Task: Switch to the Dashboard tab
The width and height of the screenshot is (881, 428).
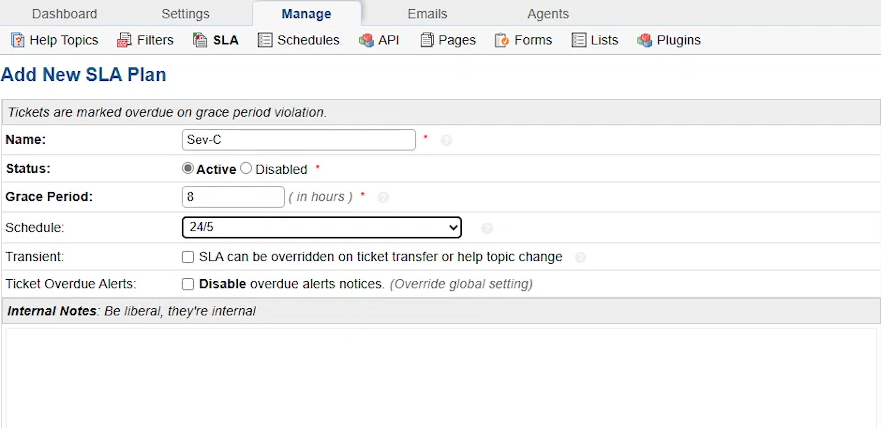Action: [x=65, y=13]
